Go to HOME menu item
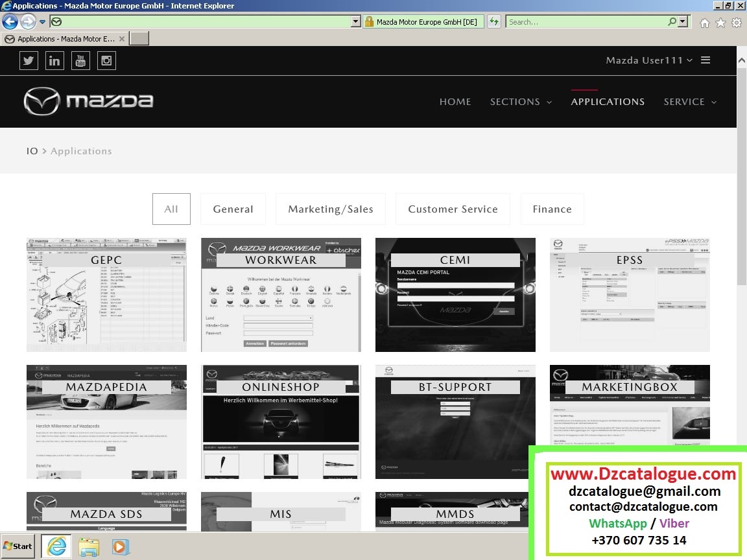 pos(455,102)
